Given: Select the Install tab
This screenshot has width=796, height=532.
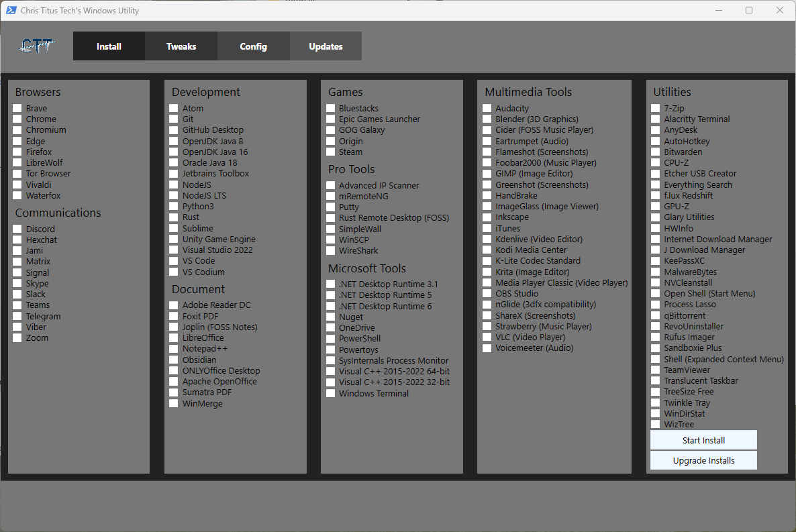Looking at the screenshot, I should [109, 46].
